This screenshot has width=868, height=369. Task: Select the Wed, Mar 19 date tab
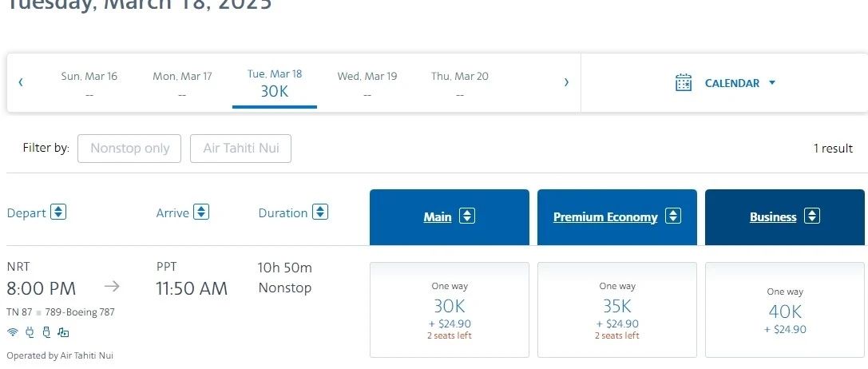(x=367, y=84)
